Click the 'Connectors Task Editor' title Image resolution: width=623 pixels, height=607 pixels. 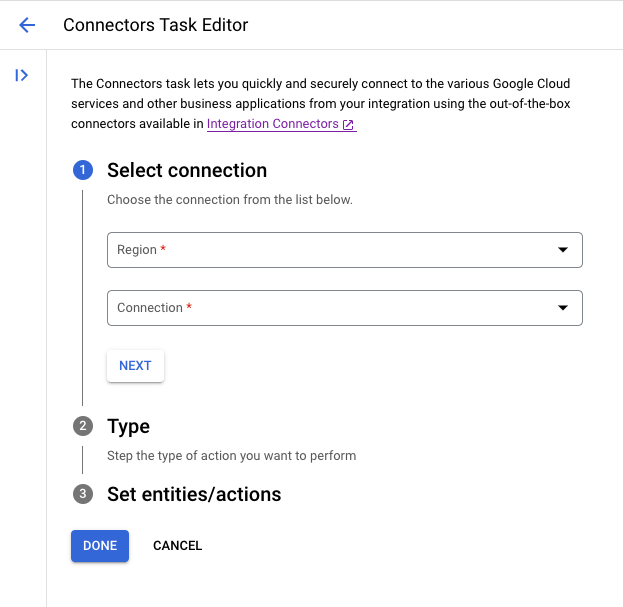tap(155, 25)
